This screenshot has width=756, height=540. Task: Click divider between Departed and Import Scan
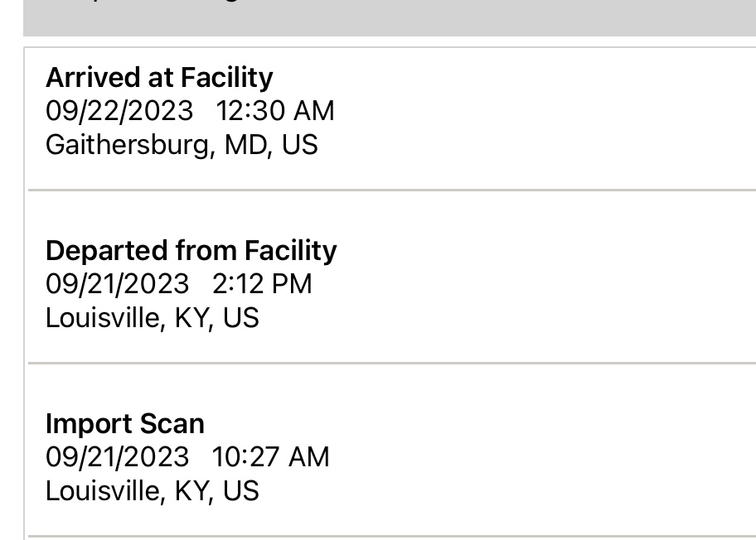tap(392, 363)
